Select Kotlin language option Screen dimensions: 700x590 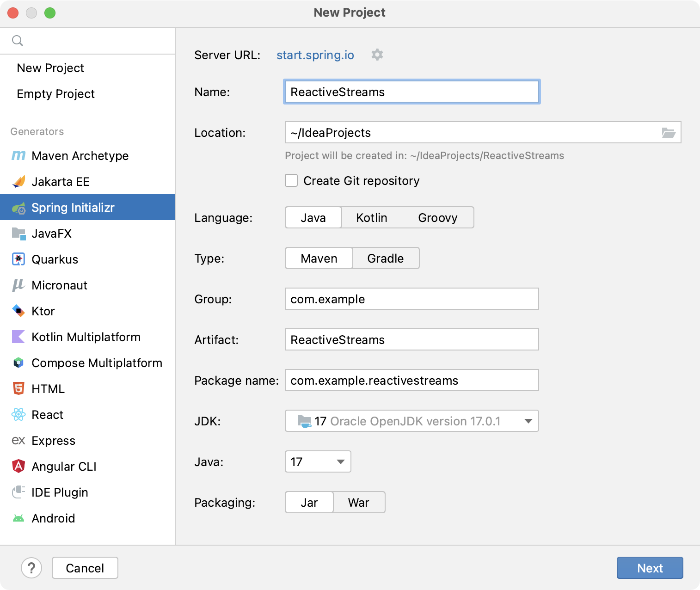tap(372, 217)
